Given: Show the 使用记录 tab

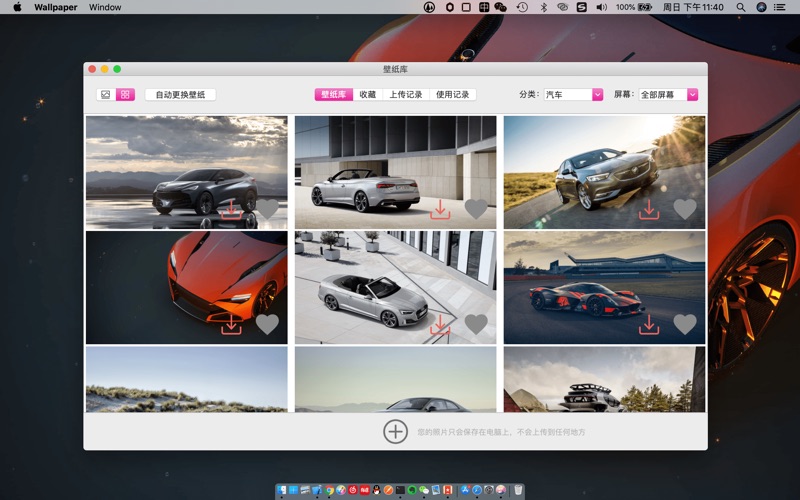Looking at the screenshot, I should [x=452, y=95].
